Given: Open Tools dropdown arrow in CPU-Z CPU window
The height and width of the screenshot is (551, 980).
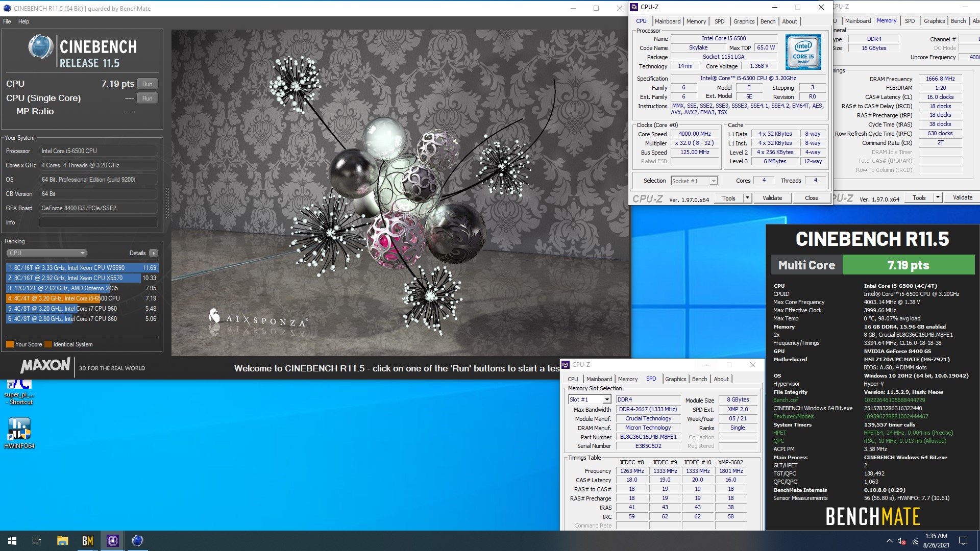Looking at the screenshot, I should tap(748, 198).
